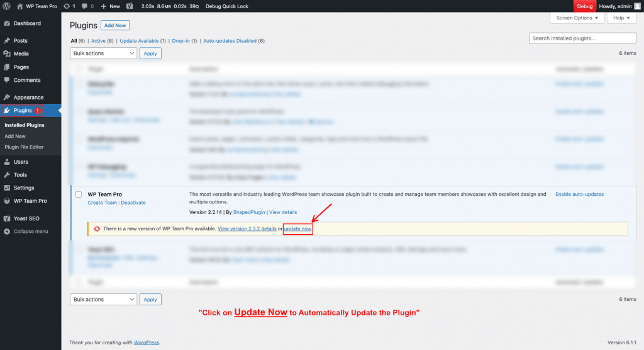Click the Pages icon in sidebar

[x=6, y=67]
